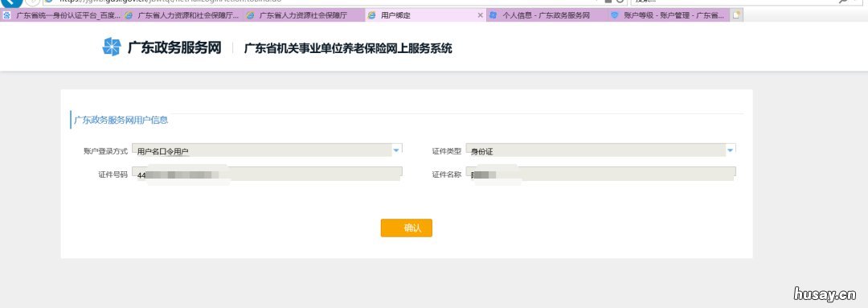Click 广东省机关事业单位养老保险网上服务系统 heading
The image size is (868, 308).
pyautogui.click(x=348, y=48)
